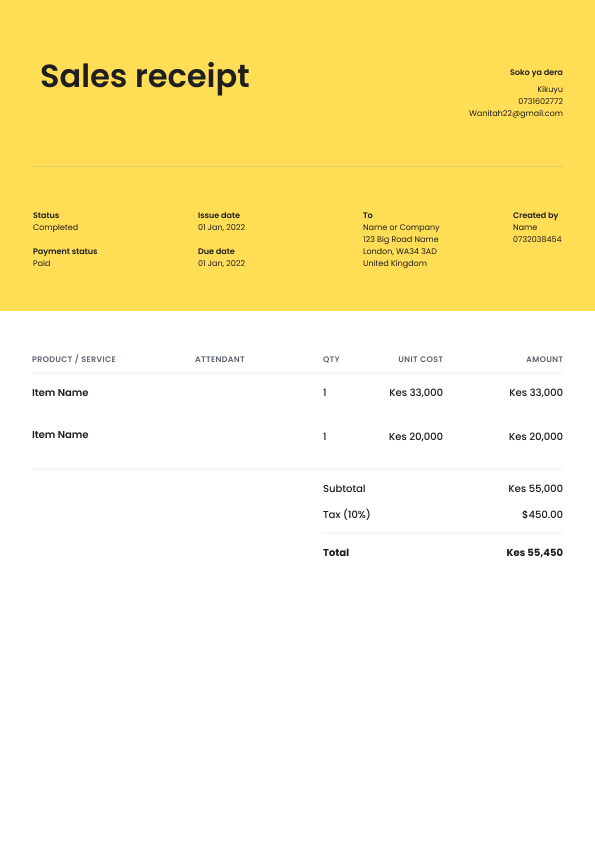Select the unit cost Kes 33,000
Viewport: 595px width, 842px height.
coord(416,393)
